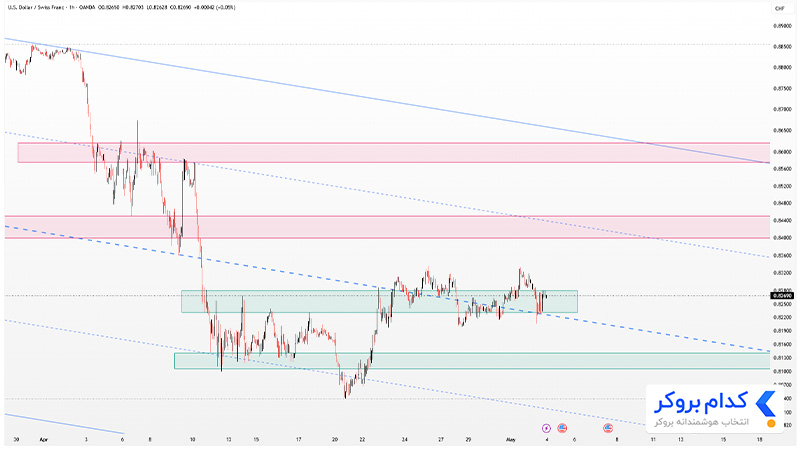800x450 pixels.
Task: Select the uppermost pink resistance zone rectangle
Action: (393, 153)
